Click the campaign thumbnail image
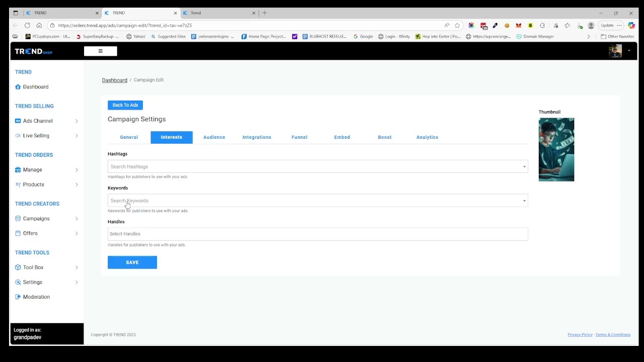 [x=556, y=150]
